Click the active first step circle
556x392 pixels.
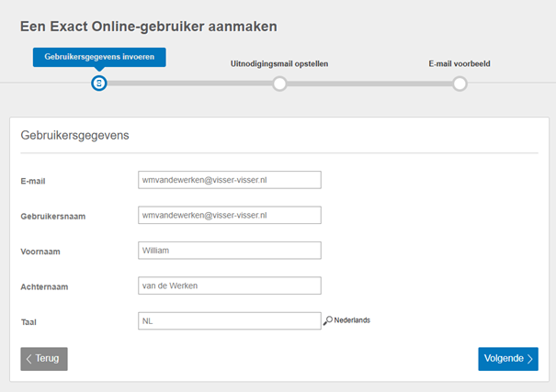[x=99, y=84]
